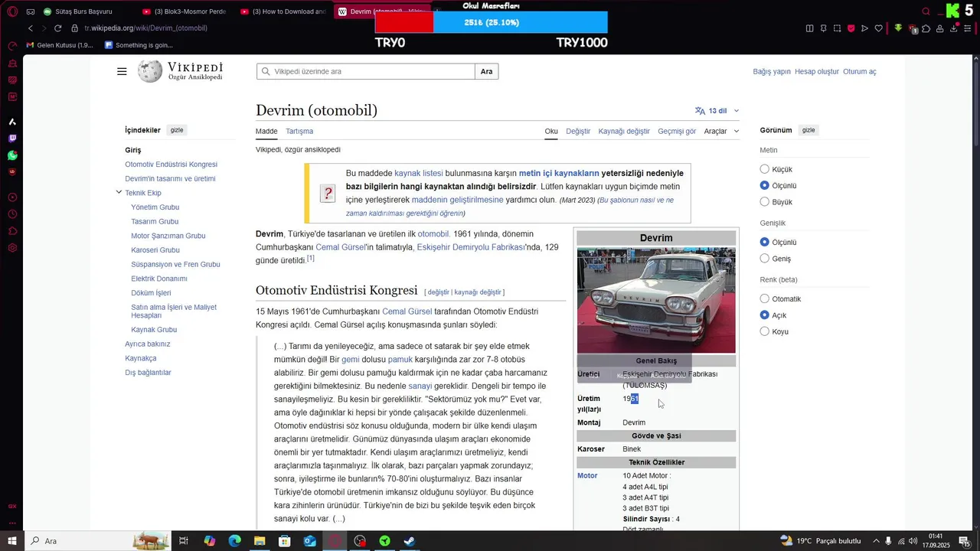The width and height of the screenshot is (980, 551).
Task: Go back with the browser back arrow
Action: pos(31,28)
